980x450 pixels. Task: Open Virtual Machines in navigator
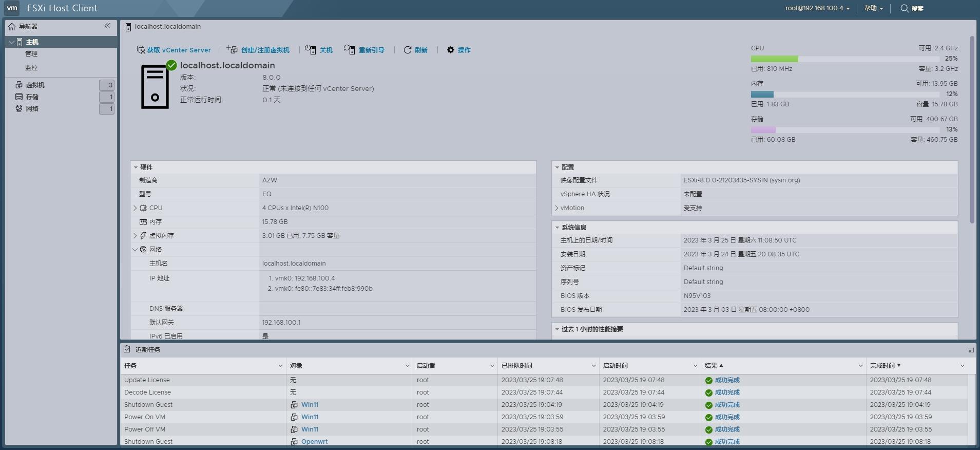[35, 85]
